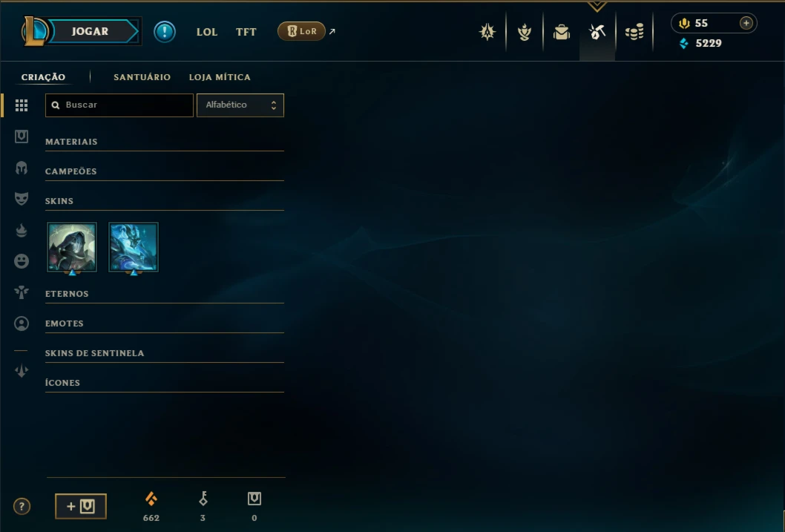This screenshot has height=532, width=785.
Task: Select the grid all-items filter icon
Action: (x=22, y=105)
